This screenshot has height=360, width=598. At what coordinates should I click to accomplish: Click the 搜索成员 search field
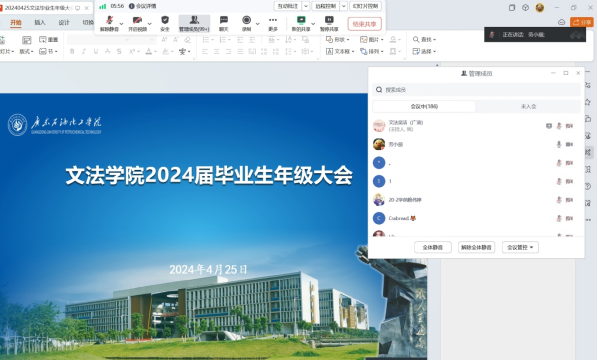[476, 90]
